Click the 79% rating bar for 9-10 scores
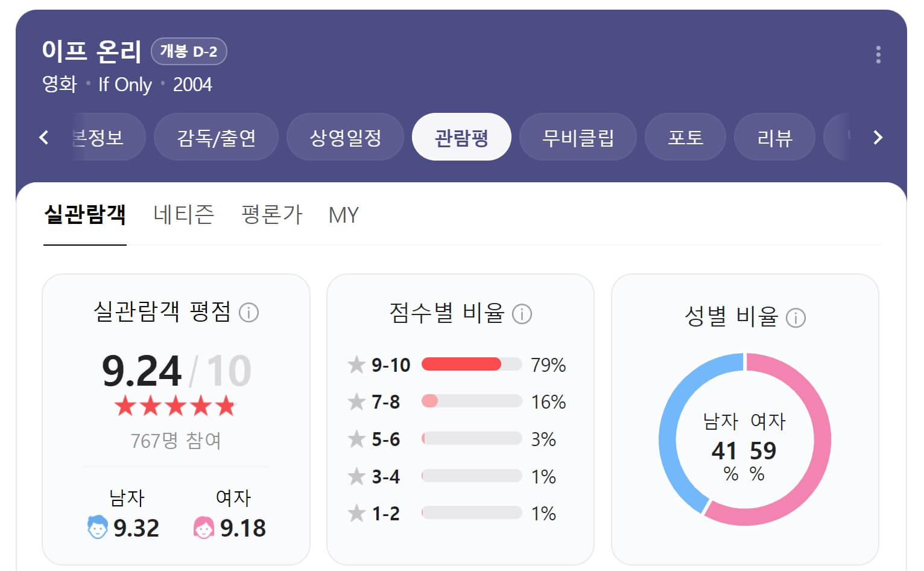 [462, 365]
